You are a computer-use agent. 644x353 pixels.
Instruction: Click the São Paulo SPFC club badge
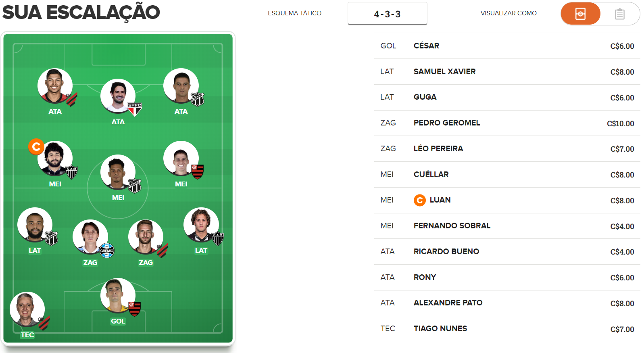(x=135, y=109)
